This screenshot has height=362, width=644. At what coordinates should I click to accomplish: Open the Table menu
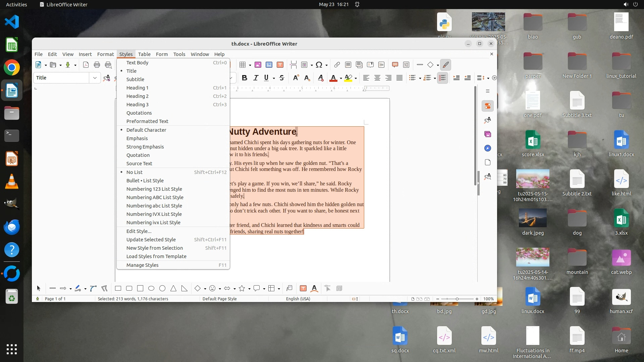click(x=144, y=54)
